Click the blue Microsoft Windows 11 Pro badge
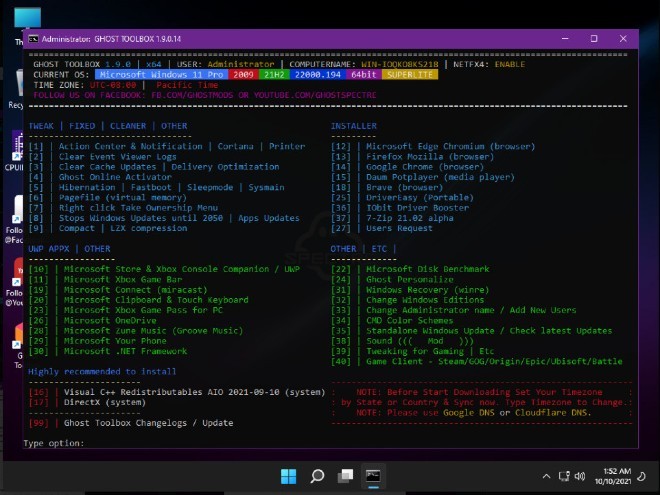This screenshot has height=495, width=660. tap(159, 75)
